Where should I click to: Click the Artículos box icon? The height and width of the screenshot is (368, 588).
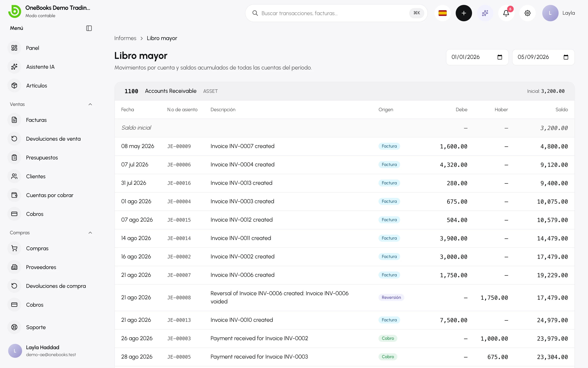(x=14, y=85)
